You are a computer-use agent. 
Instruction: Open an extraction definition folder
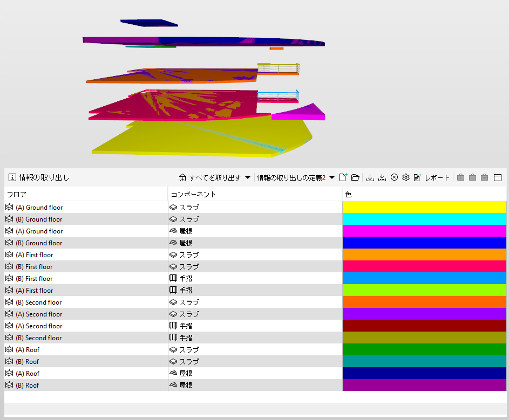356,177
